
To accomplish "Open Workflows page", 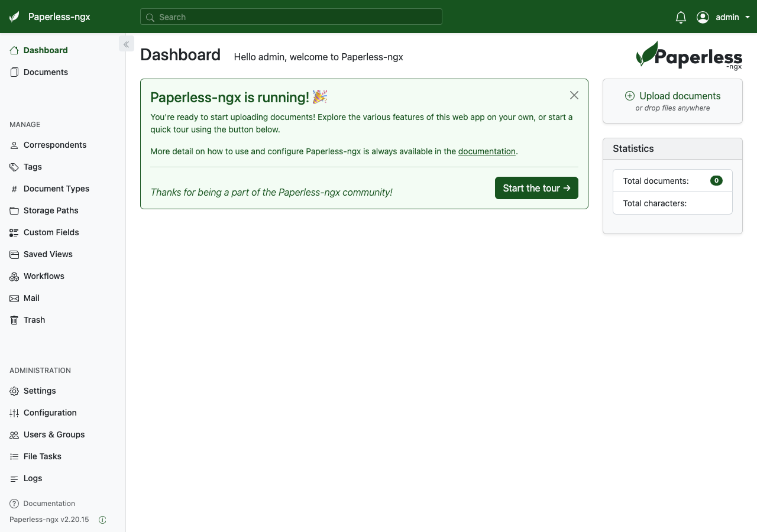I will click(x=63, y=276).
